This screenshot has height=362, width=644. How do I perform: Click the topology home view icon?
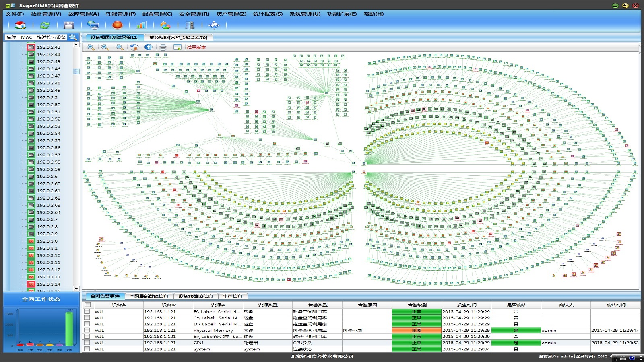pyautogui.click(x=134, y=47)
